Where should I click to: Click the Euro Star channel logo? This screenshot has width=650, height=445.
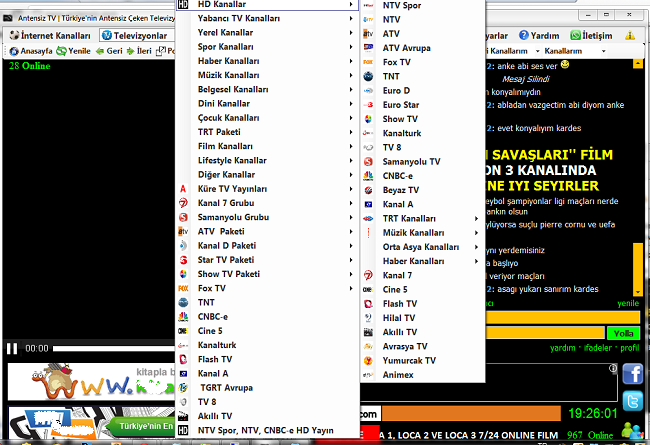pos(368,105)
